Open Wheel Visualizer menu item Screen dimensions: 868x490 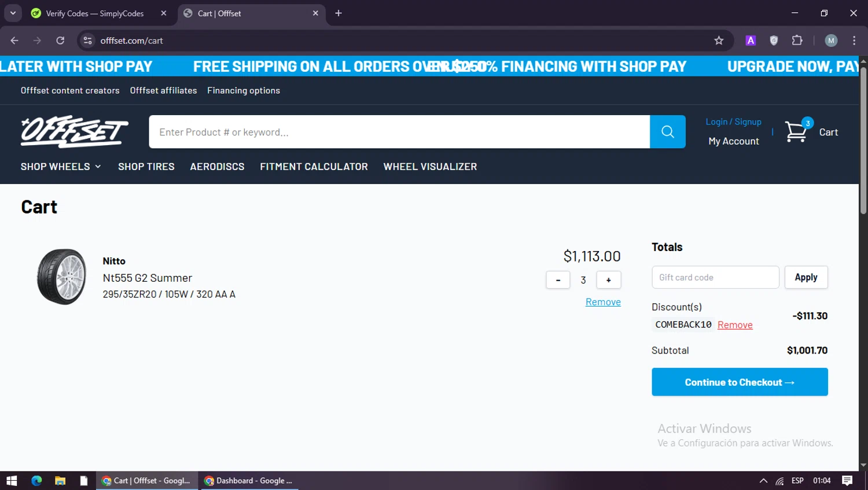[x=430, y=167]
